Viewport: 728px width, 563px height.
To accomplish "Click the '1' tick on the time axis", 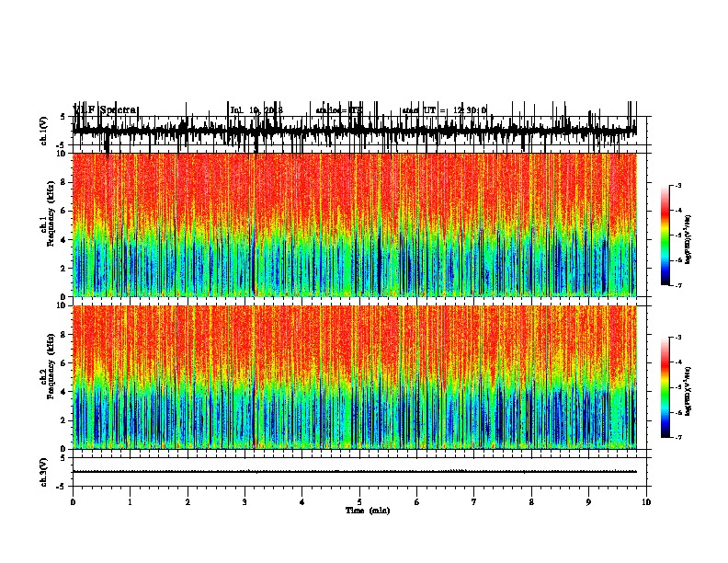I will click(x=130, y=501).
